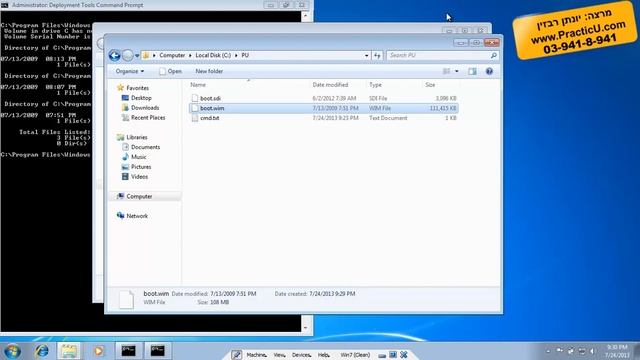The height and width of the screenshot is (360, 640).
Task: Open Videos library
Action: [x=139, y=177]
